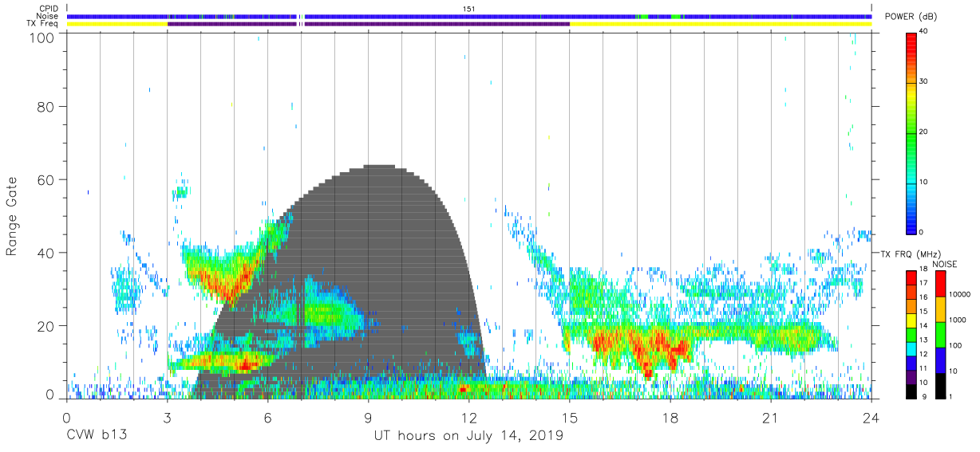Click the "CVW b13" radar beam label
Screen dimensions: 980x452
97,435
